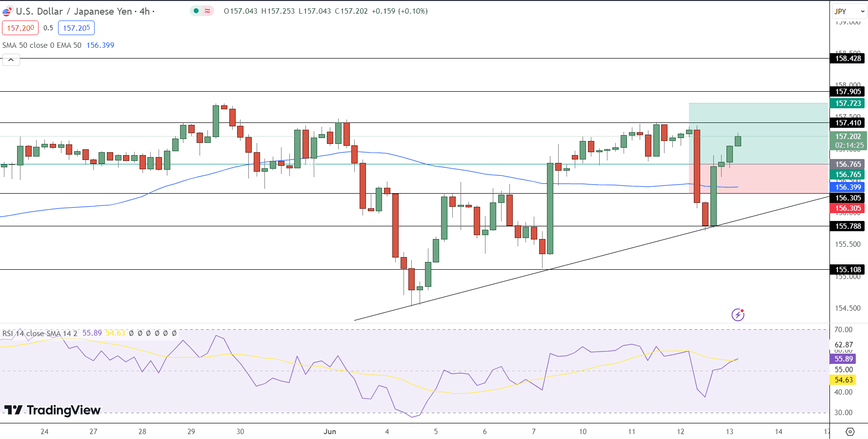868x439 pixels.
Task: Click the close price C157.202
Action: 351,11
